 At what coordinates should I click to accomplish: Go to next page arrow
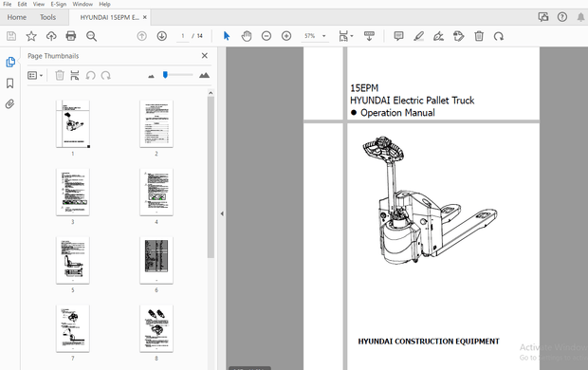click(161, 36)
